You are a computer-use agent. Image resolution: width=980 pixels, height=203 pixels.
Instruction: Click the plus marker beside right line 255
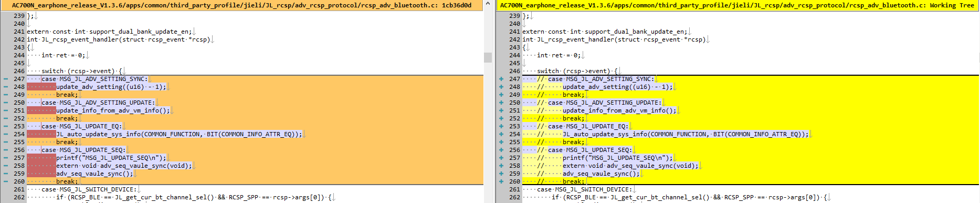pos(501,142)
